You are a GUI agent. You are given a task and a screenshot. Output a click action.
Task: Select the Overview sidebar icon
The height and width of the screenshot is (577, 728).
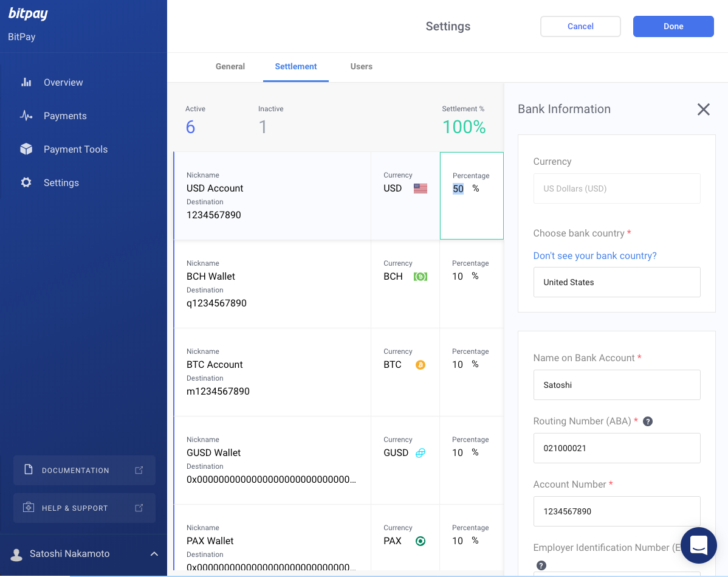pyautogui.click(x=27, y=82)
